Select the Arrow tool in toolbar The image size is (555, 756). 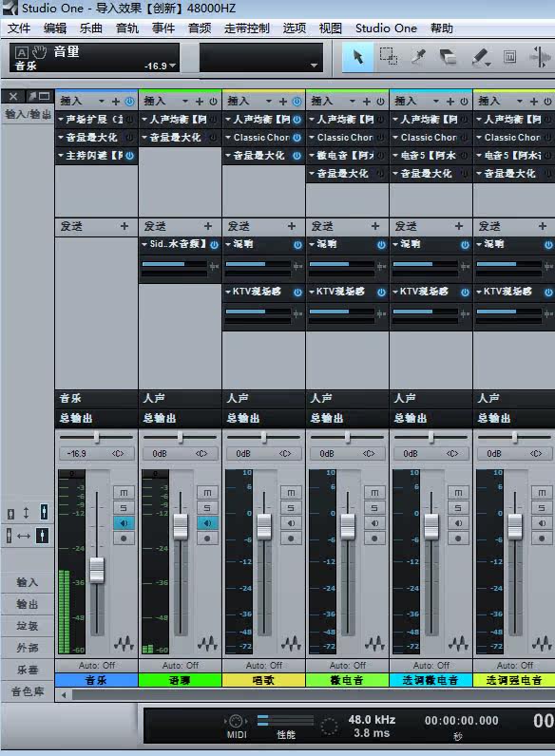(357, 57)
